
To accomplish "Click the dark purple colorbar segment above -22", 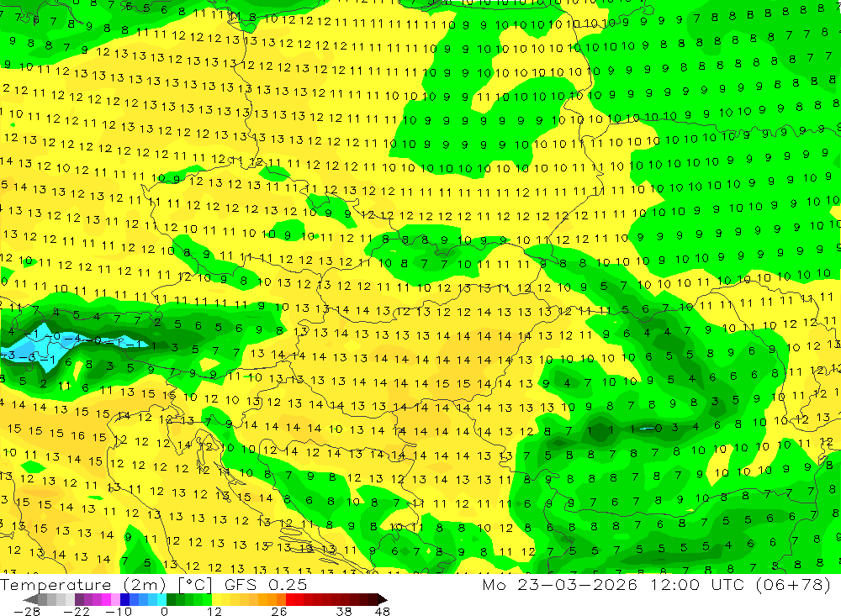I will [x=79, y=599].
